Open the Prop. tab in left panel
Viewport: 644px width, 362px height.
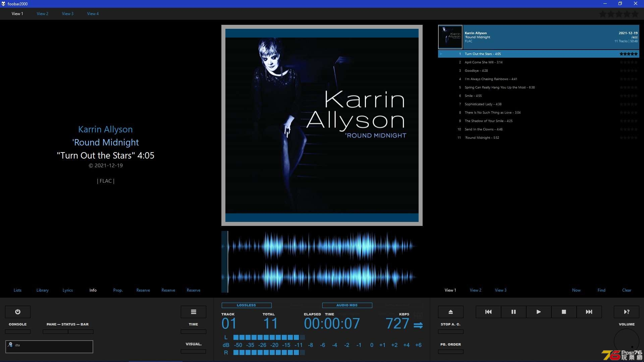[118, 290]
